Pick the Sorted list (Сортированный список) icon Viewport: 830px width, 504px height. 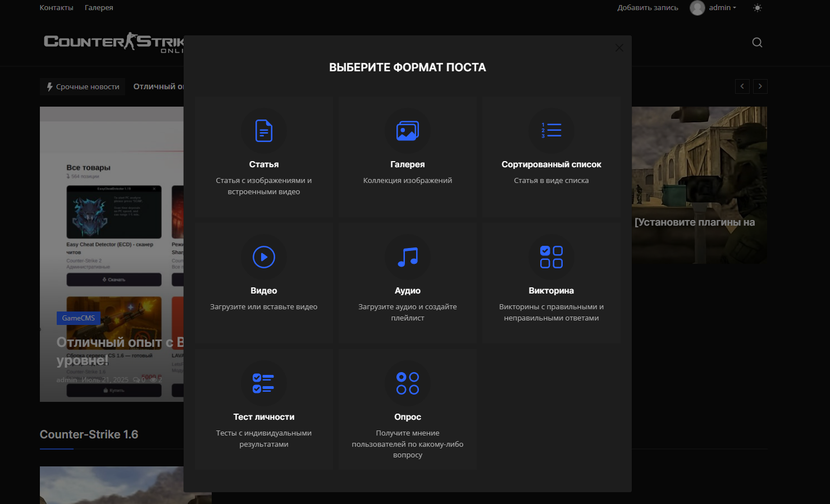point(551,131)
